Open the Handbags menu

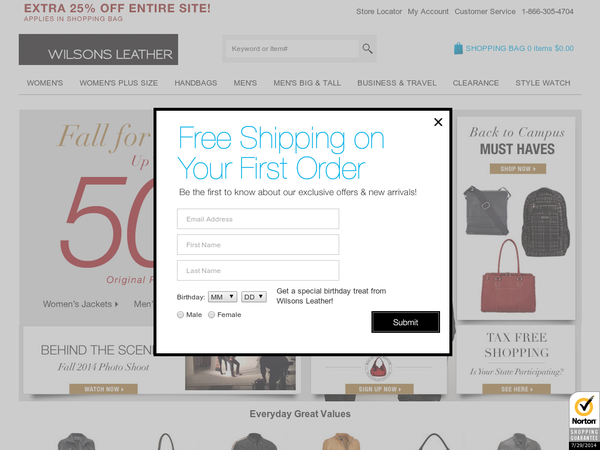point(196,83)
